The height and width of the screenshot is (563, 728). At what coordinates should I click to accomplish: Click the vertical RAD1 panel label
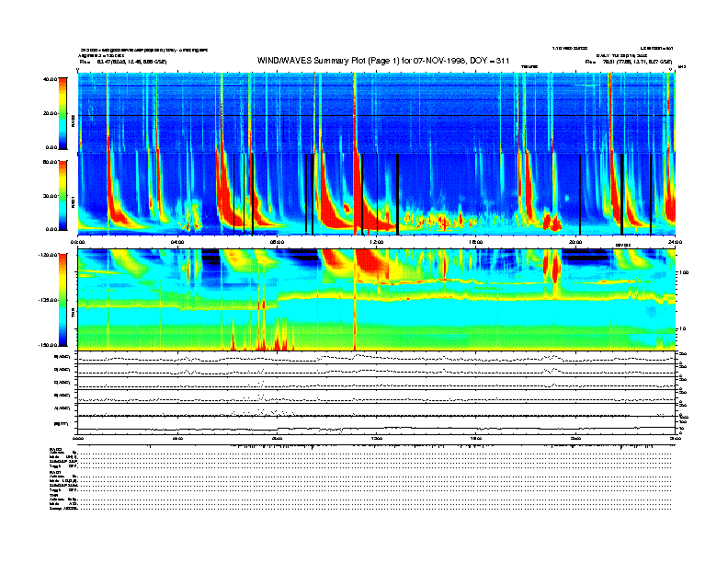coord(73,203)
